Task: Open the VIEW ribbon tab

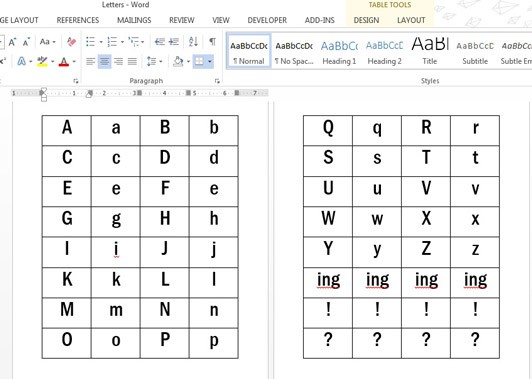Action: click(221, 20)
